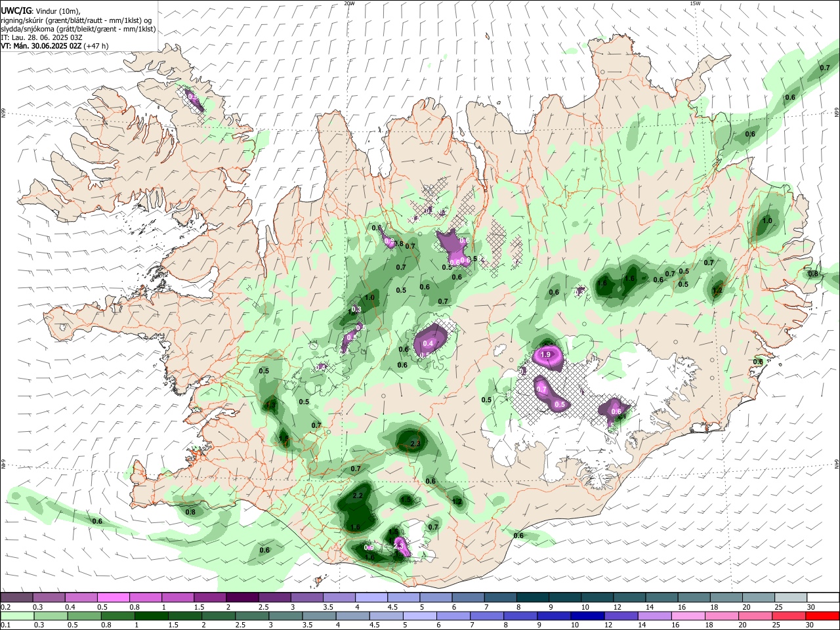Select the lower-row blue swatch starting at 8
This screenshot has width=840, height=630.
[520, 616]
